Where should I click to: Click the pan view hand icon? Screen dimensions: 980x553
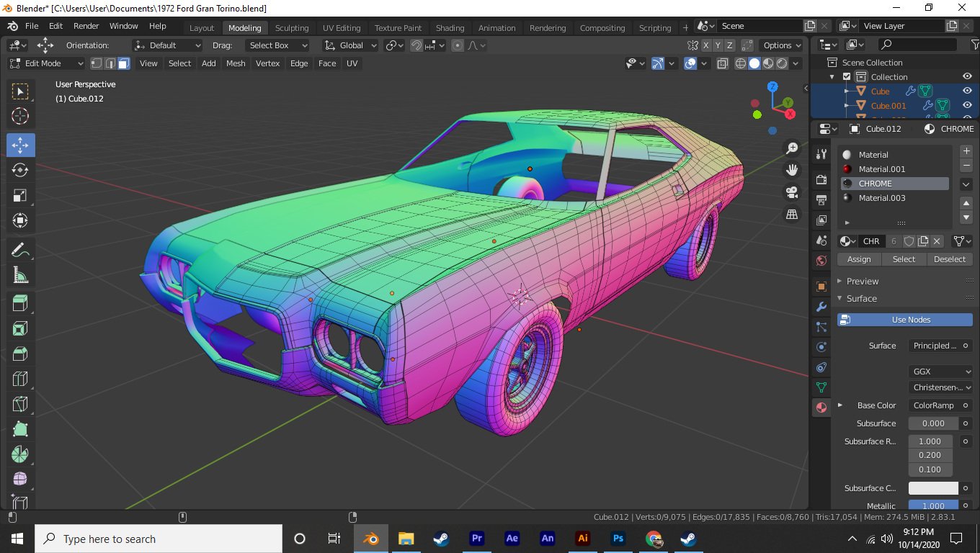tap(792, 170)
